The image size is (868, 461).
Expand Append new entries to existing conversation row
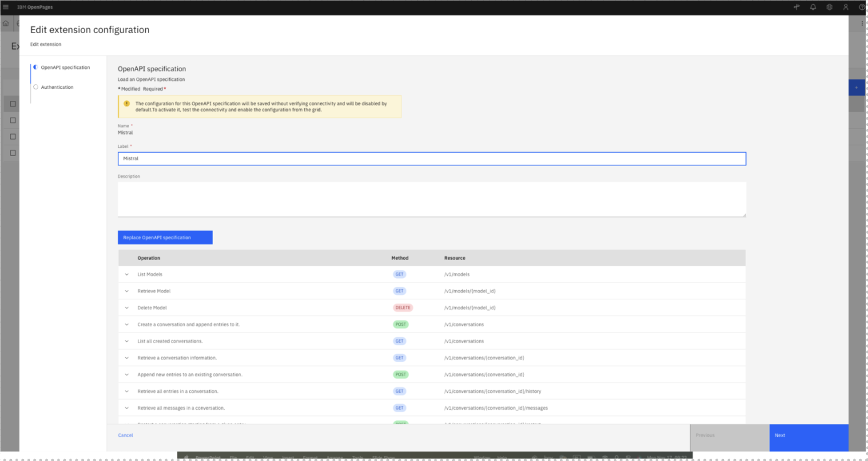click(127, 375)
